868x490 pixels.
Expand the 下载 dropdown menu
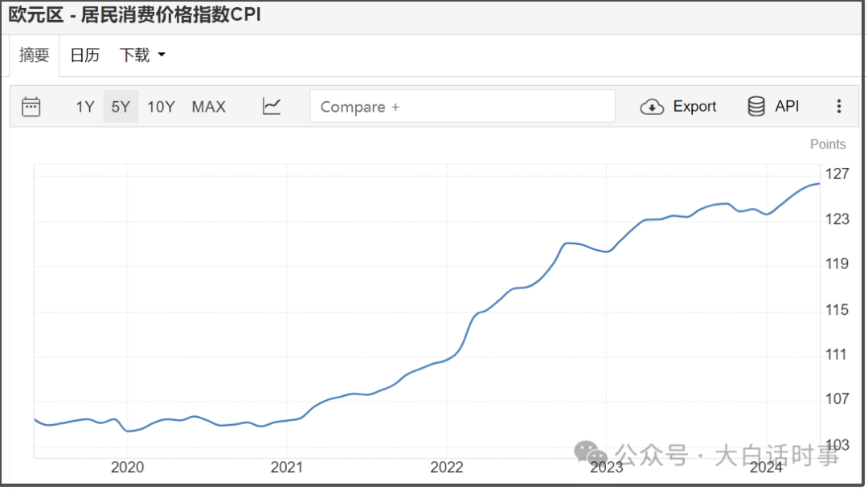[x=142, y=55]
